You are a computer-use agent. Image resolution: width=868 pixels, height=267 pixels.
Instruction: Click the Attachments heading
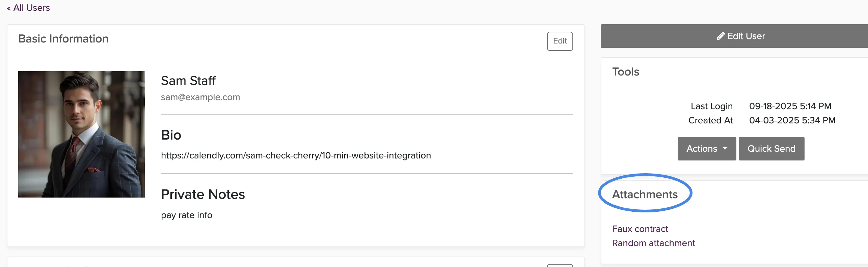[645, 195]
